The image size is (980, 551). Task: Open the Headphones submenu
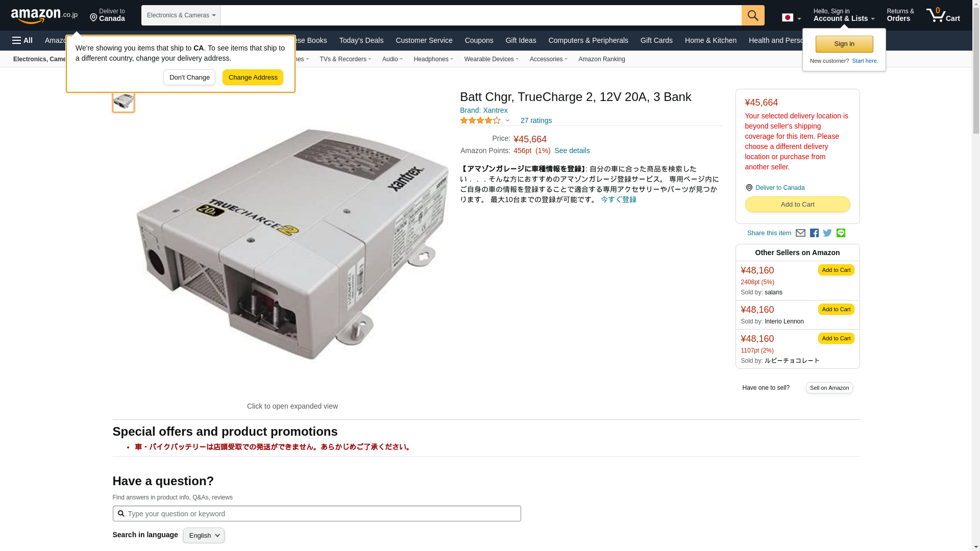pyautogui.click(x=433, y=59)
